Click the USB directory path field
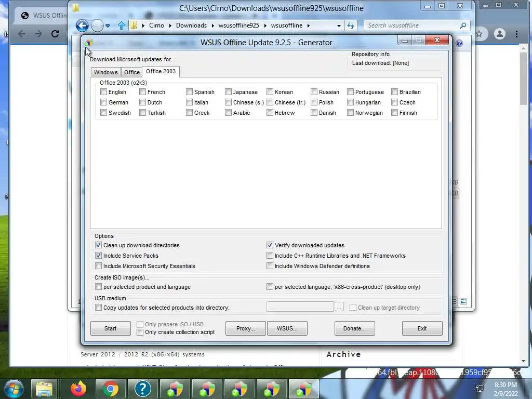Screen dimensions: 532x399 click(300, 307)
